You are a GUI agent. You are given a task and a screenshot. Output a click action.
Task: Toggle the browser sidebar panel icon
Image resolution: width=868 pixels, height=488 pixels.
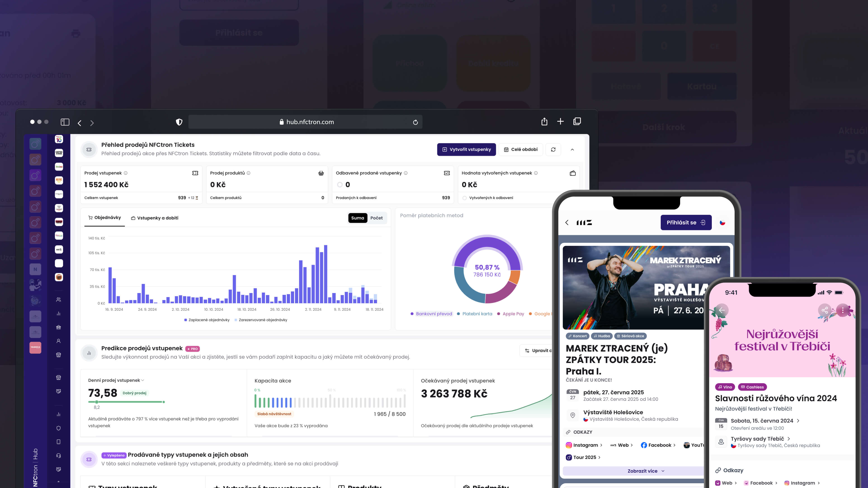[x=65, y=122]
